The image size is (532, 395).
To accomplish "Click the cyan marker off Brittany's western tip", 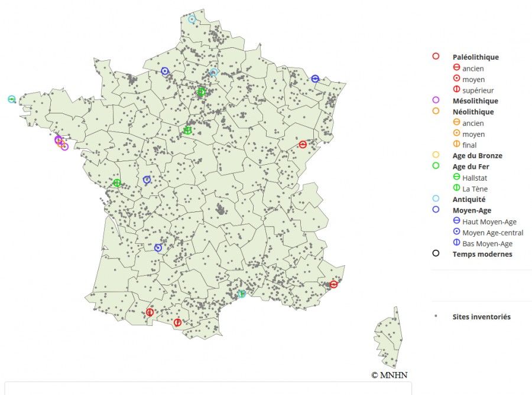I will pyautogui.click(x=11, y=99).
